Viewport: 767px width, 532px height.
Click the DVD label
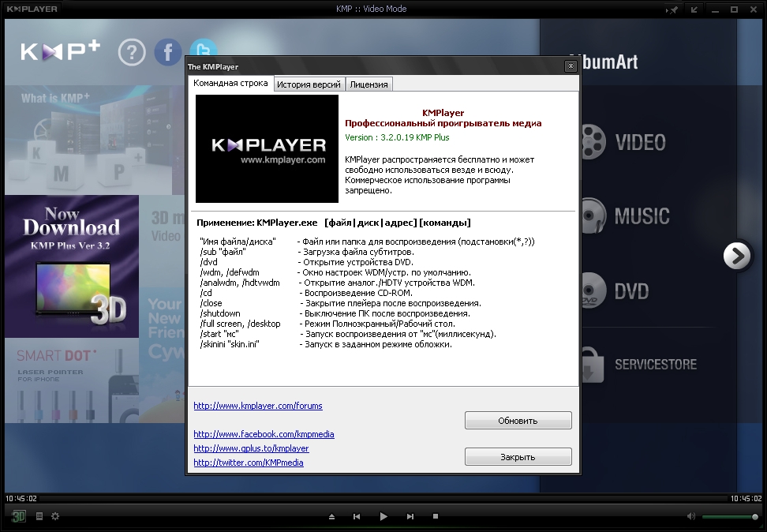coord(631,291)
